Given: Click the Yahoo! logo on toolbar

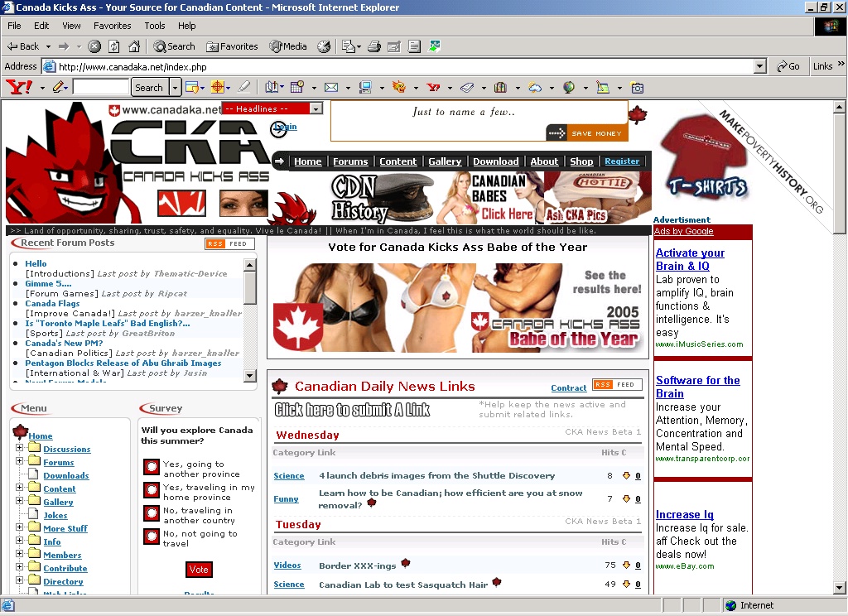Looking at the screenshot, I should tap(19, 87).
